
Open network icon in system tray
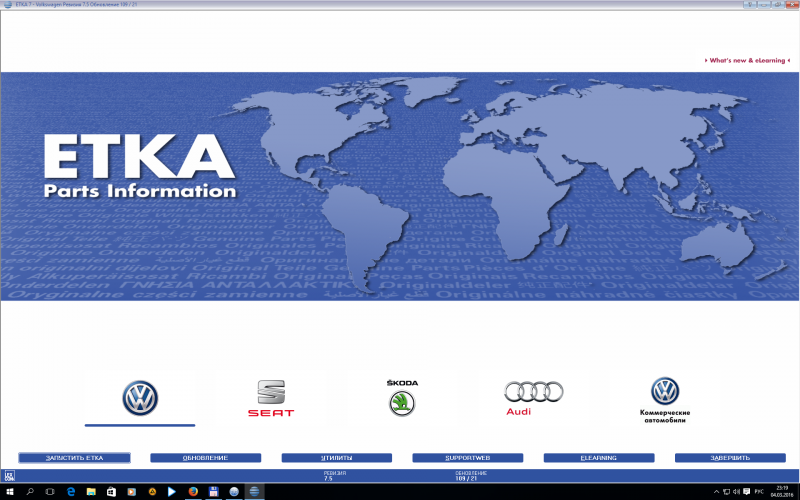pyautogui.click(x=726, y=492)
